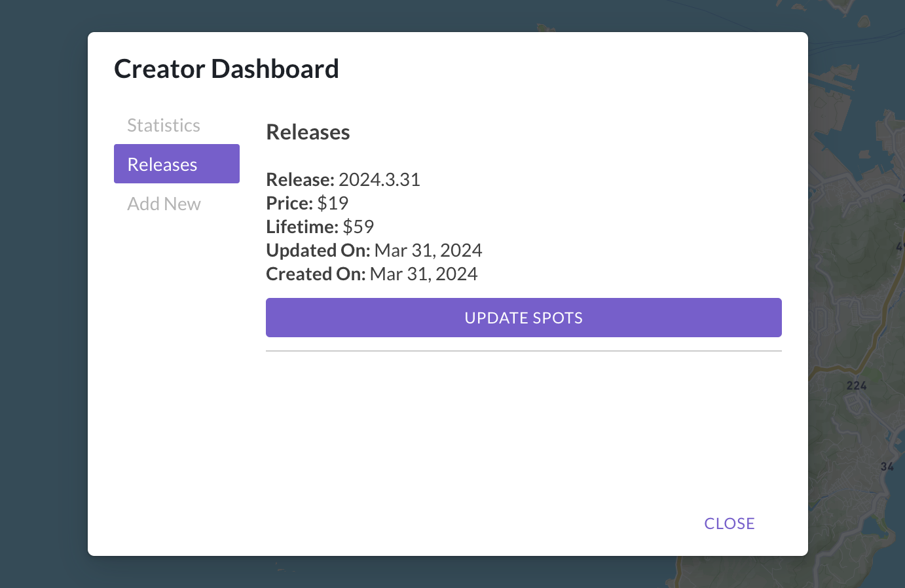Switch to the Add New tab
The height and width of the screenshot is (588, 905).
(x=164, y=204)
